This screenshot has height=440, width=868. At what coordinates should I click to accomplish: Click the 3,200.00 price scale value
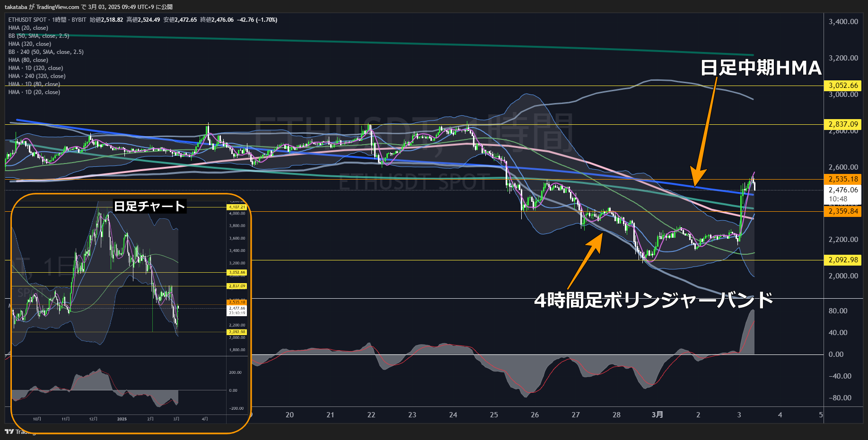pyautogui.click(x=843, y=58)
